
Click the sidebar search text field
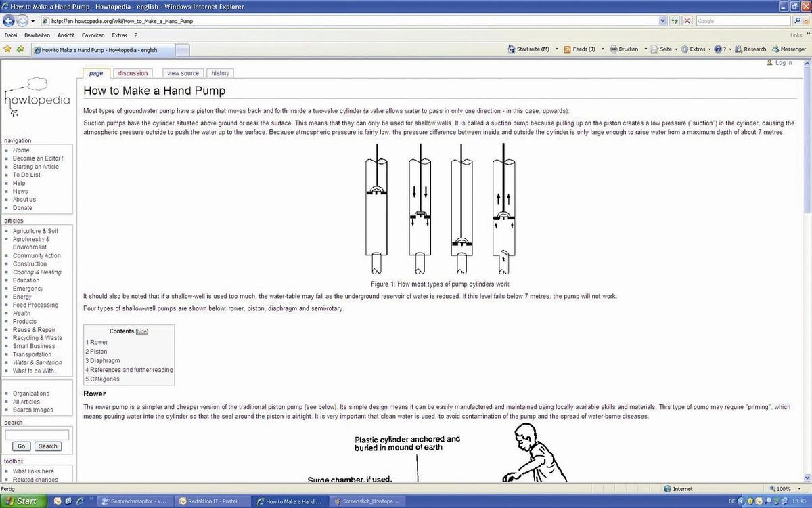coord(37,435)
